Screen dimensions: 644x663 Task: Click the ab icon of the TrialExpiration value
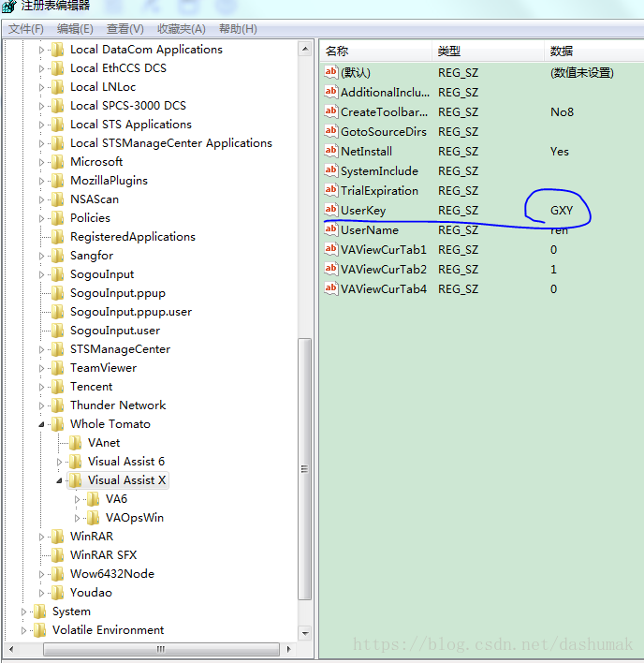[331, 190]
